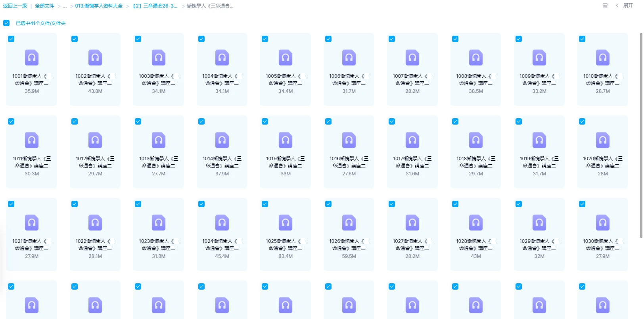Go to 全部文件 in breadcrumb
The image size is (644, 319).
[44, 6]
